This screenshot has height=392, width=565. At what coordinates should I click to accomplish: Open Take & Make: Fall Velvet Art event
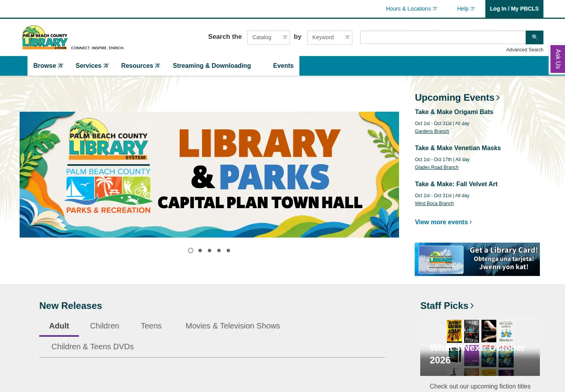456,184
